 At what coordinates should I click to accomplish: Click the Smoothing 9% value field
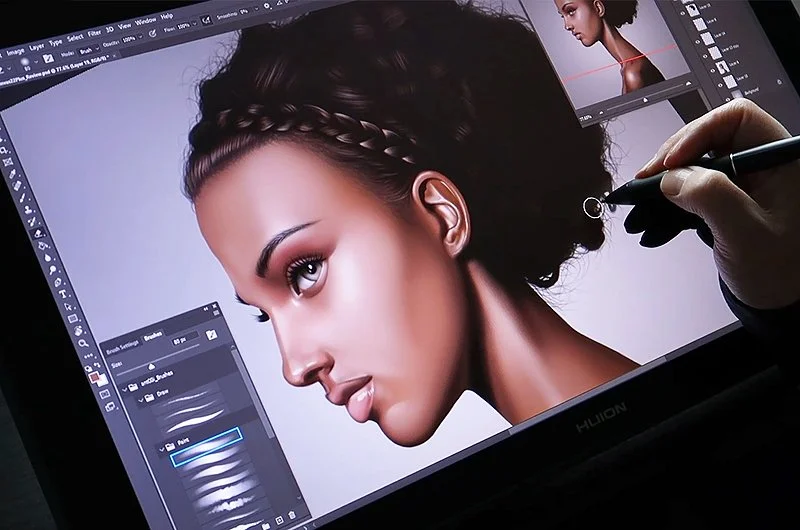coord(244,11)
